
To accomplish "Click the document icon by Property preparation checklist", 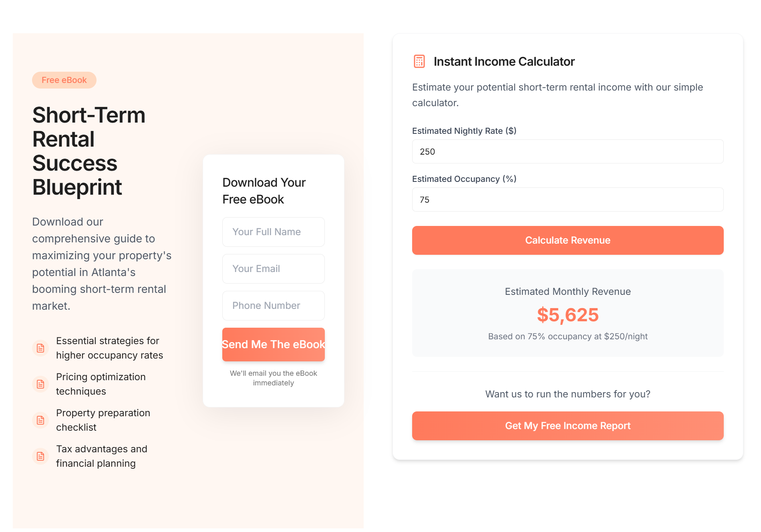I will (x=40, y=420).
